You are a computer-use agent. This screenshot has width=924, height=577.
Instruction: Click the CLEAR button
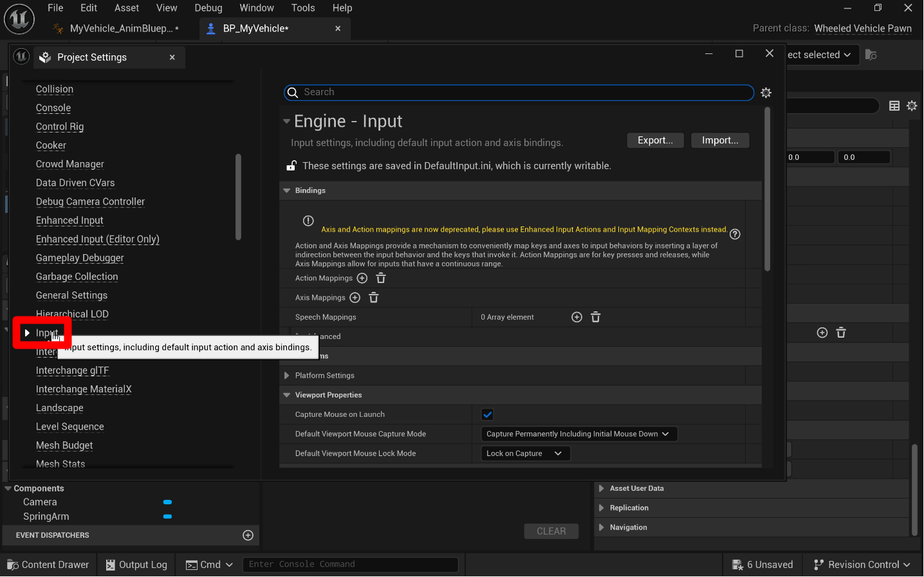pyautogui.click(x=551, y=531)
